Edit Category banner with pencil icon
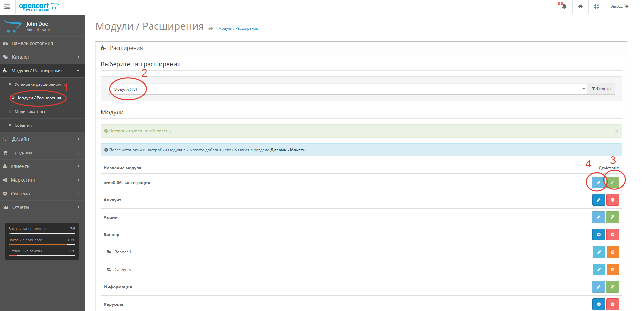The width and height of the screenshot is (644, 311). click(599, 269)
